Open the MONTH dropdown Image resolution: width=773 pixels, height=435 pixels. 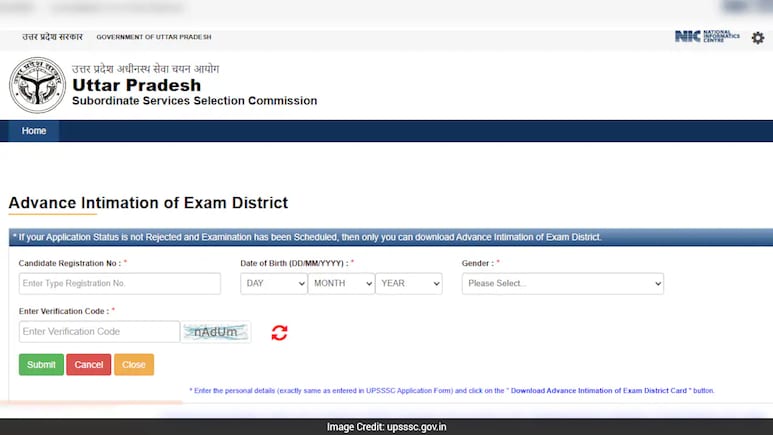[x=341, y=284]
